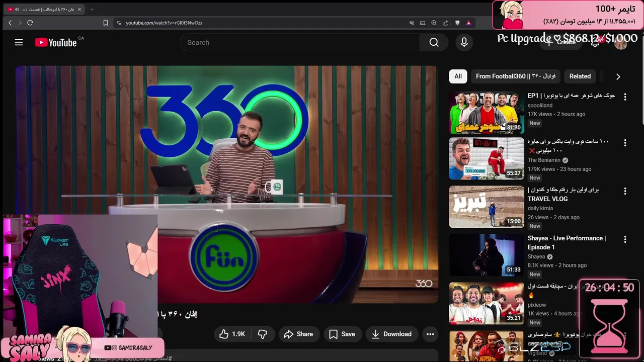Dislike the video with thumbs down

[x=263, y=334]
